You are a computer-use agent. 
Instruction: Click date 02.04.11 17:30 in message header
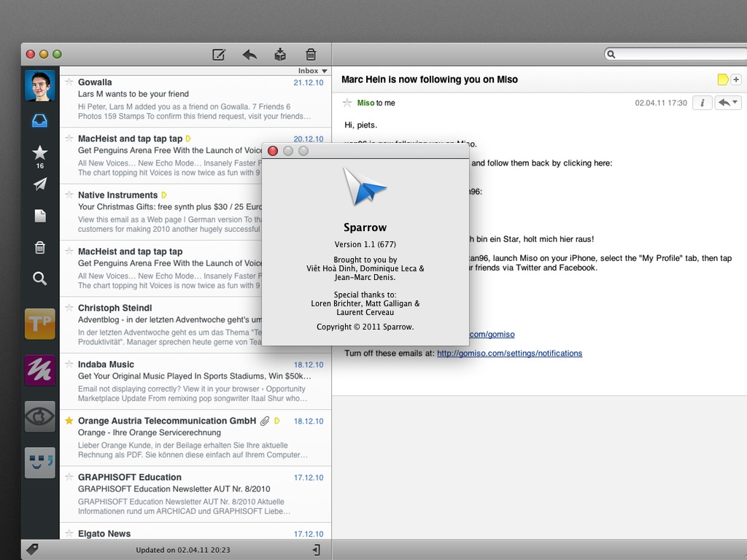pos(661,103)
